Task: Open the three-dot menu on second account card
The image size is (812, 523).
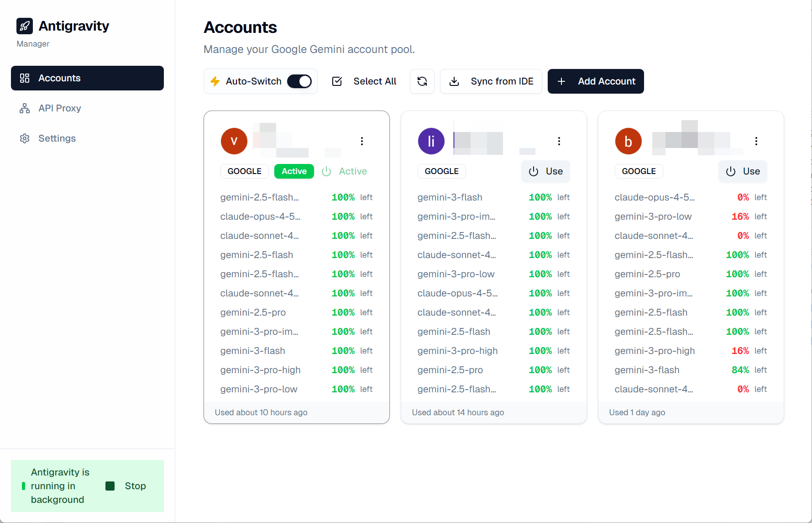Action: tap(559, 141)
